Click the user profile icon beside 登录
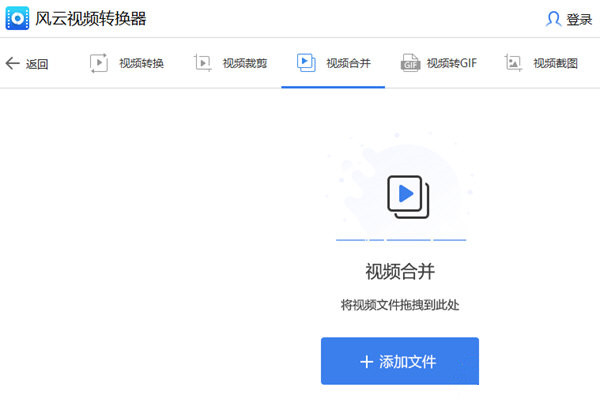The image size is (600, 410). 553,19
